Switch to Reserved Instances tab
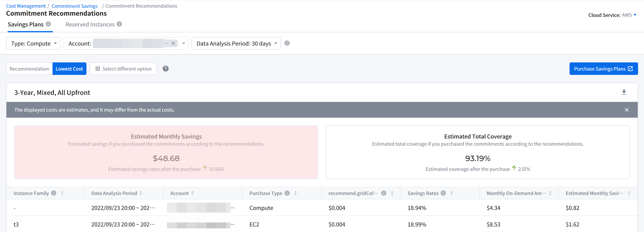Screen dimensions: 644x232 90,25
